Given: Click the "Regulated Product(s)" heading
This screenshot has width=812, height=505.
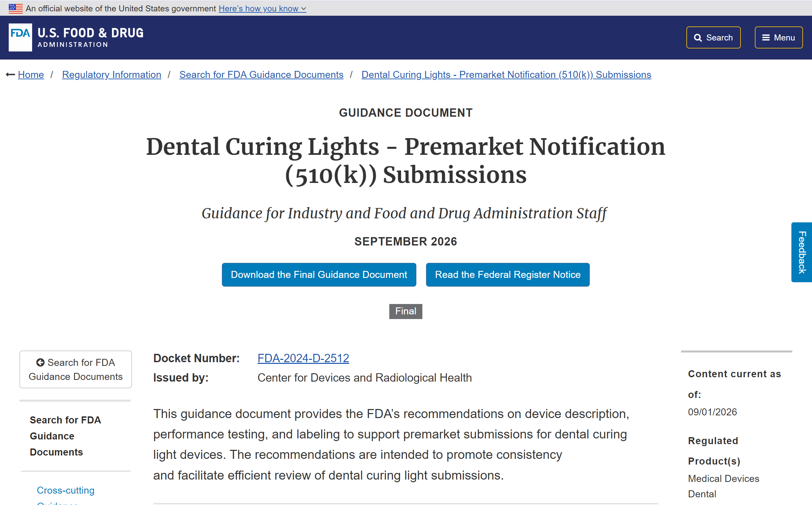Looking at the screenshot, I should point(714,451).
